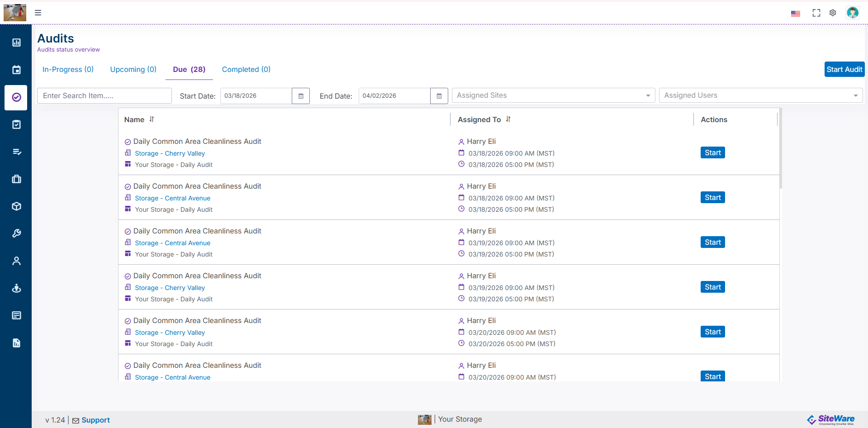Click the cube inventory icon in sidebar

(16, 206)
